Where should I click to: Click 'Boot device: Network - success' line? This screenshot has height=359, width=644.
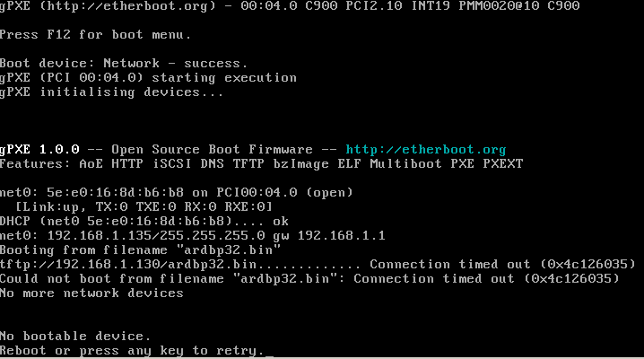point(123,64)
